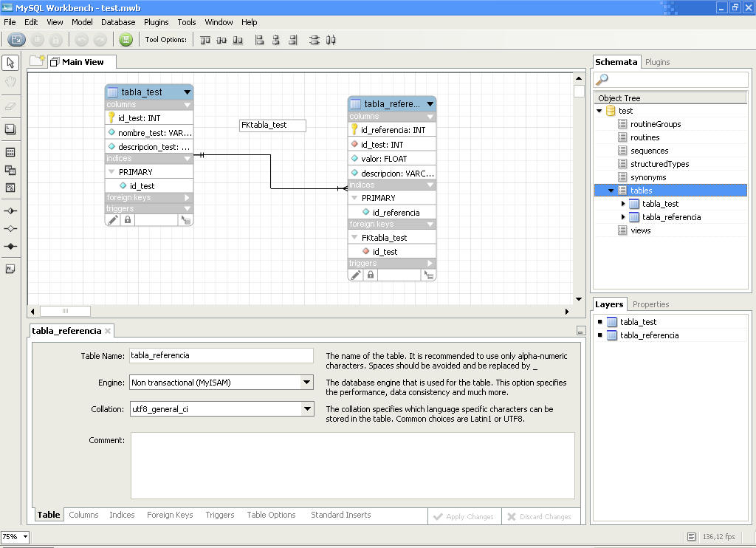
Task: Choose the new view tool
Action: click(10, 171)
